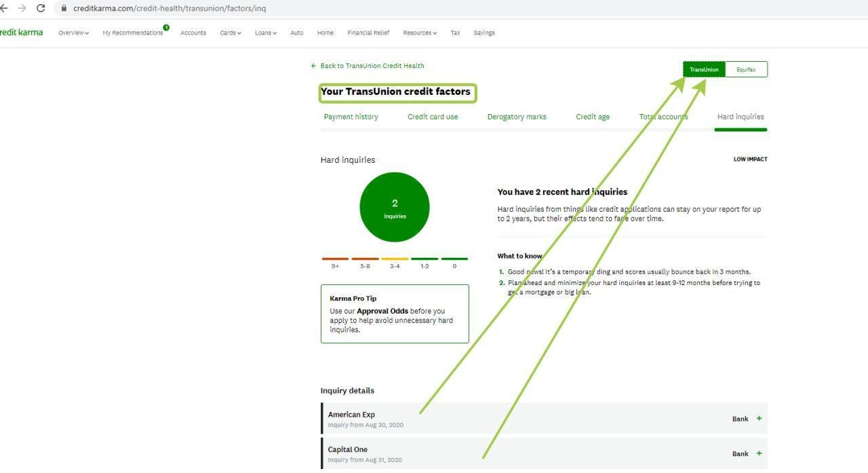868x473 pixels.
Task: Select the Credit card use tab
Action: 433,117
